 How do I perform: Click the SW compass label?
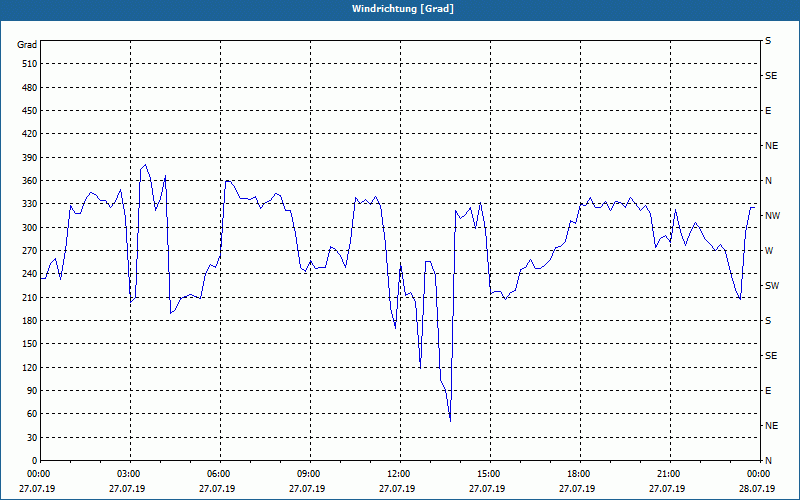(x=772, y=286)
